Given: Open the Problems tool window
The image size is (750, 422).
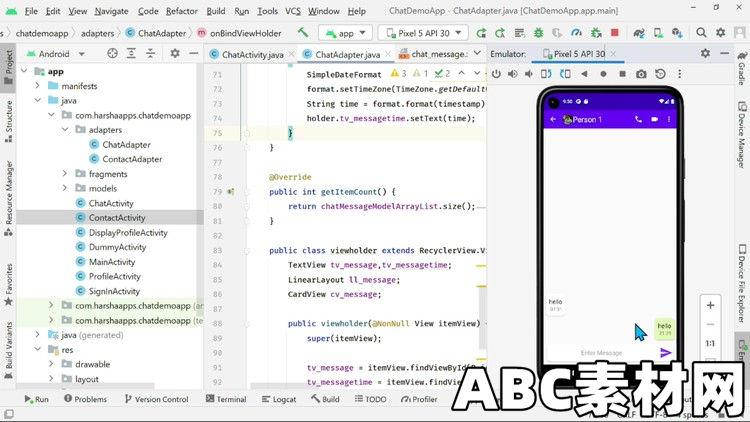Looking at the screenshot, I should point(85,399).
